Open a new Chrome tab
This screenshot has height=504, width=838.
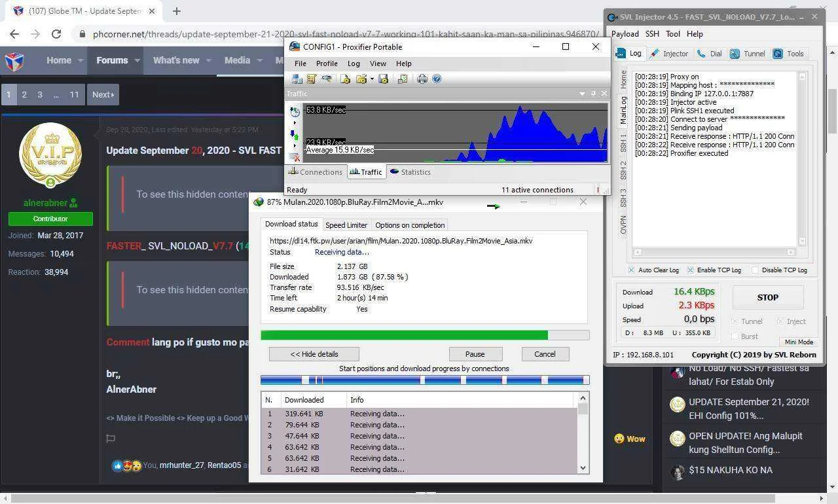176,11
